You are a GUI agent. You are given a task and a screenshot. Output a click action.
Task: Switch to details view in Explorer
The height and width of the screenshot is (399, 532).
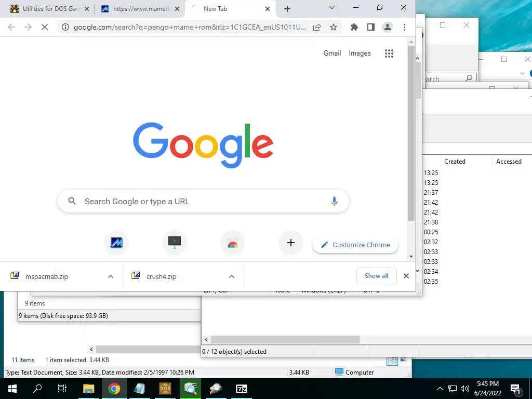(x=393, y=361)
